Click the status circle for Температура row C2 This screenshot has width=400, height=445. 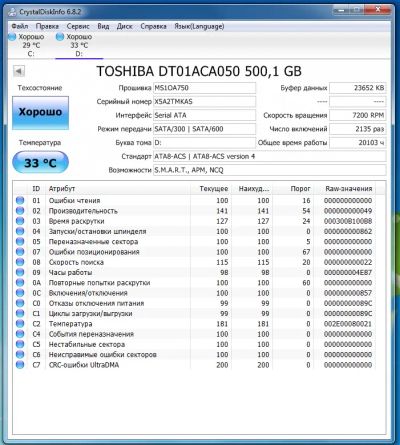(x=20, y=324)
